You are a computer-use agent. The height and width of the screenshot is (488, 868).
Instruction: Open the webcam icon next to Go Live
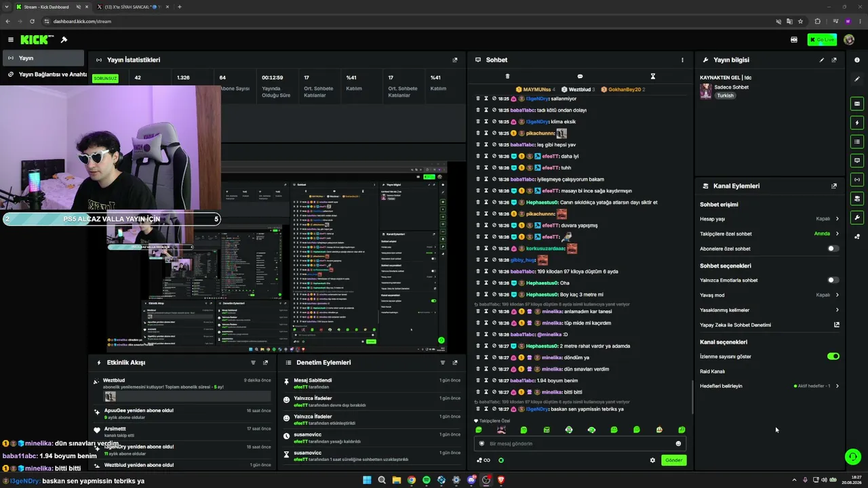[x=794, y=40]
